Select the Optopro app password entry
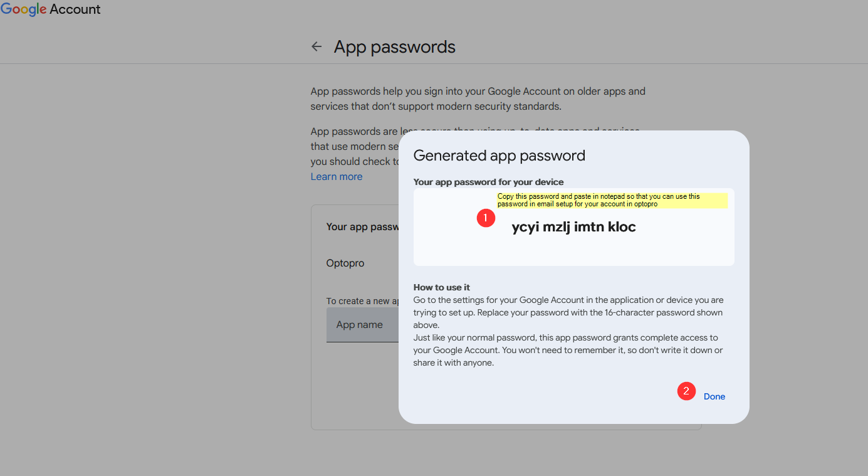The width and height of the screenshot is (868, 476). [x=345, y=263]
